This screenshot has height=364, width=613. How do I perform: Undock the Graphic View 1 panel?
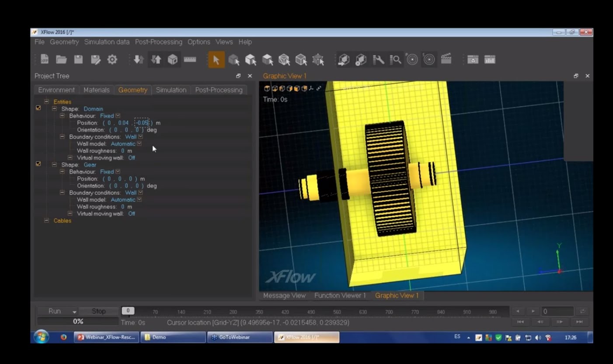pos(576,76)
